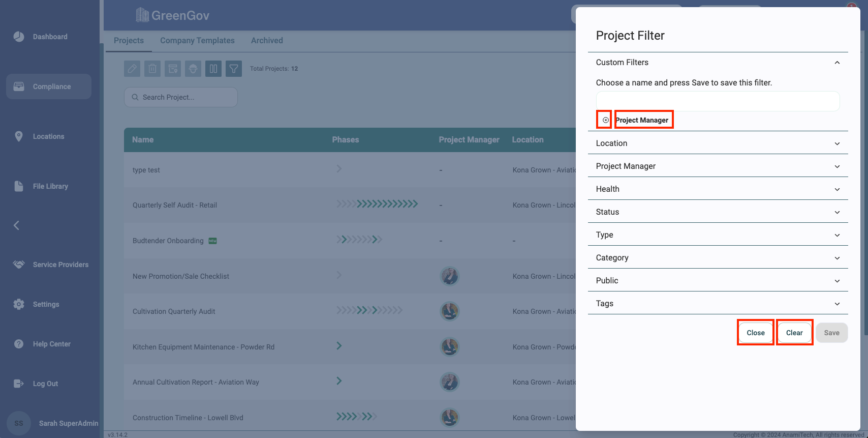Click the archive box toolbar icon

(x=173, y=69)
